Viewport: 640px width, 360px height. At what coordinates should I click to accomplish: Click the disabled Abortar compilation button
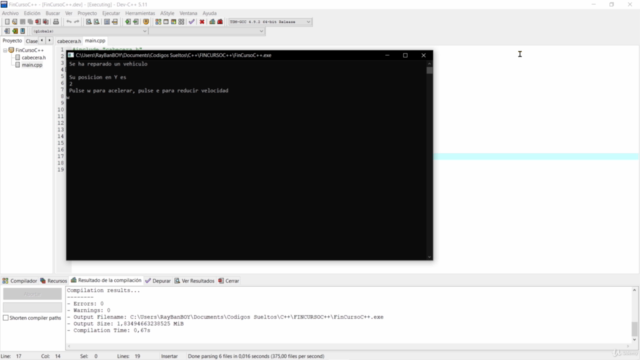click(x=32, y=293)
